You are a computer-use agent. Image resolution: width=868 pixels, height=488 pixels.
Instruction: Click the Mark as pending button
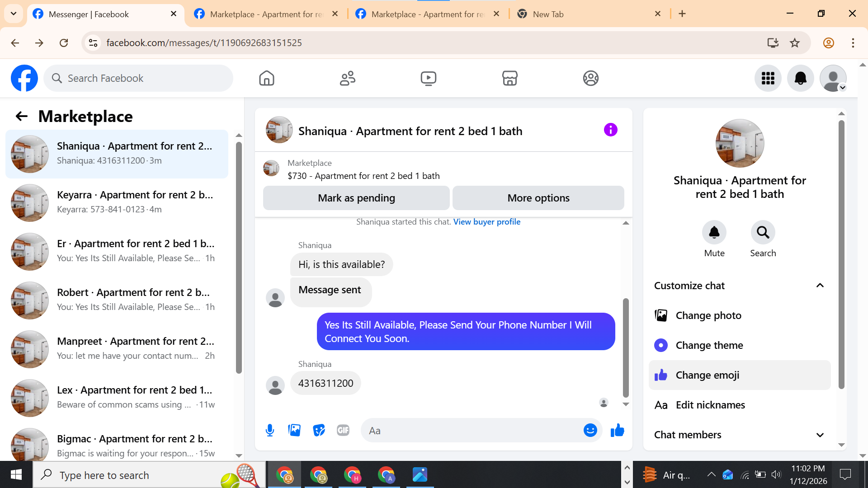click(356, 198)
